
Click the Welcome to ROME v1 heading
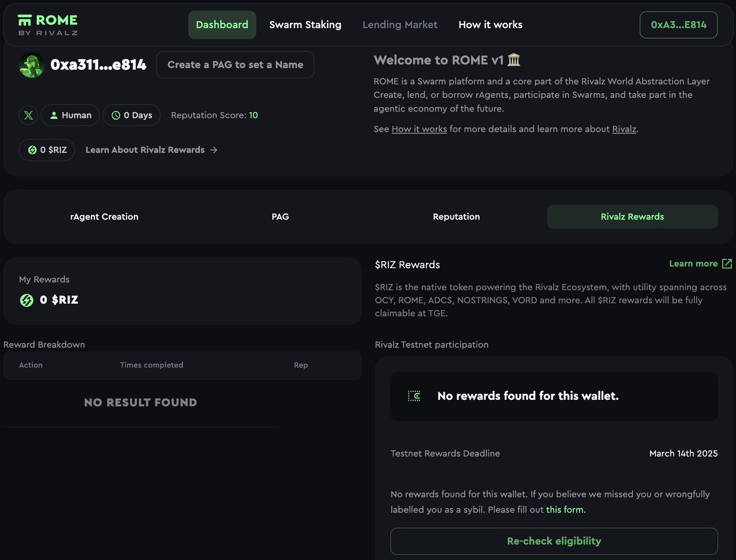pos(439,60)
